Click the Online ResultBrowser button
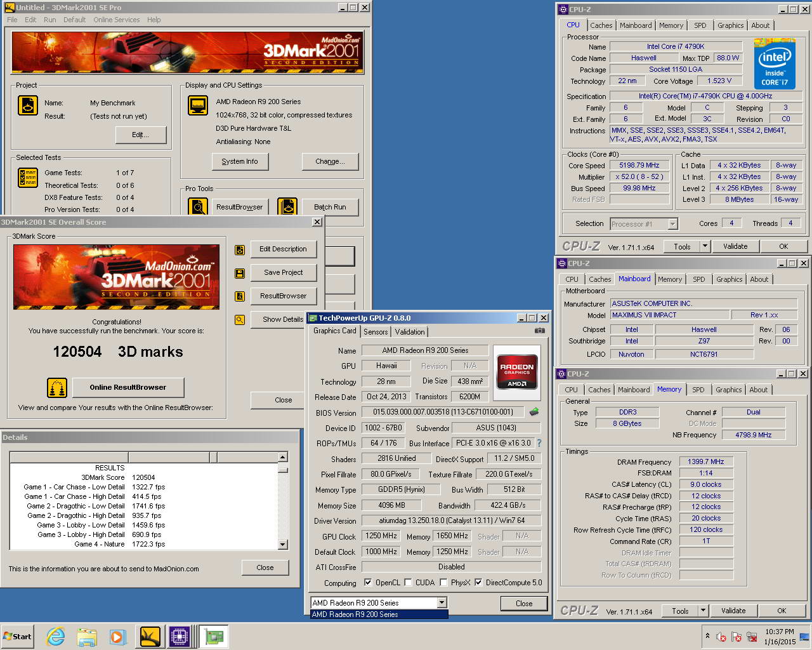Screen dimensions: 812x650 pyautogui.click(x=128, y=387)
